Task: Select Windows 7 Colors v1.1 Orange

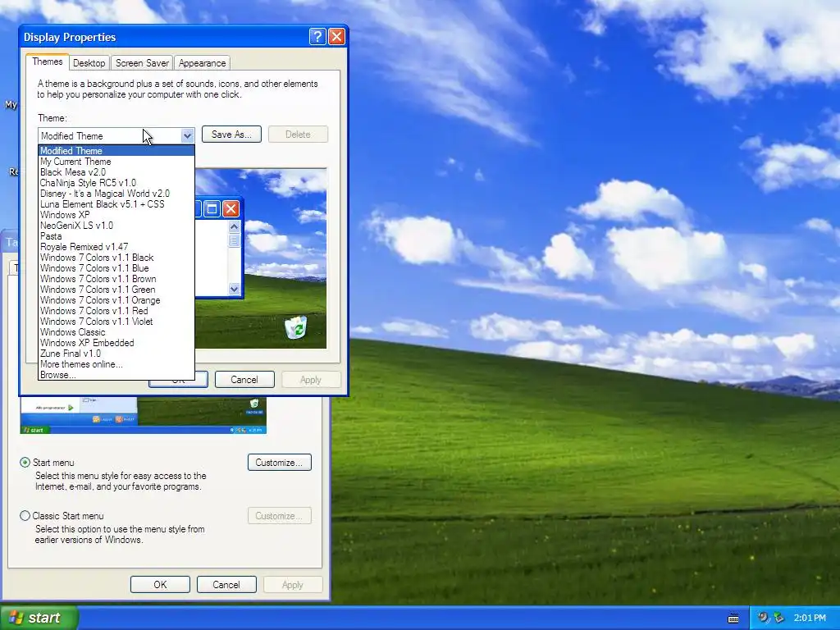Action: pos(116,300)
